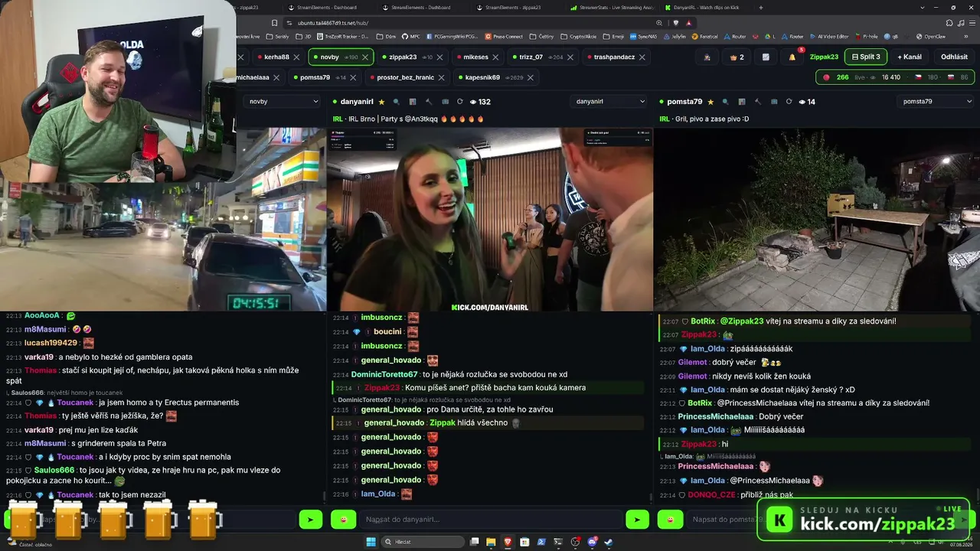Click the Windows taskbar search box
This screenshot has width=980, height=551.
(423, 542)
